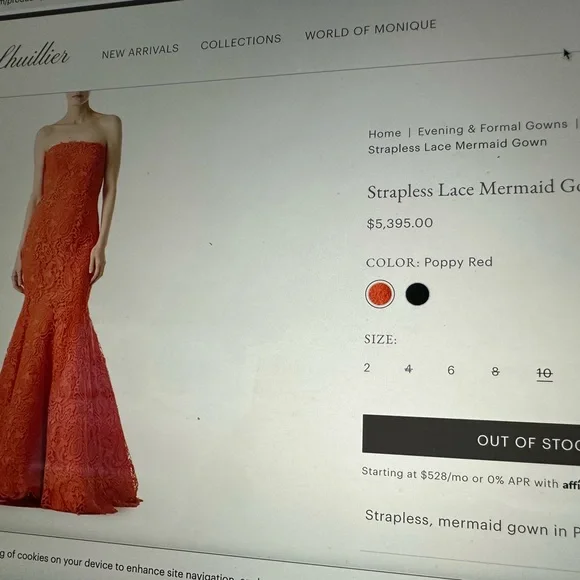Open the New Arrivals menu

[140, 51]
